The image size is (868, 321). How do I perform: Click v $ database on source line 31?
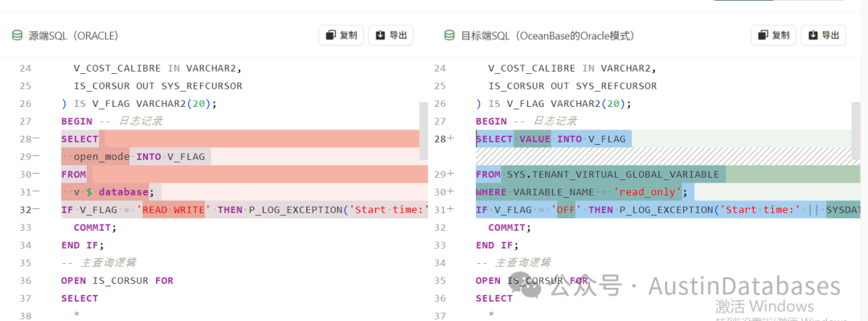pos(113,191)
